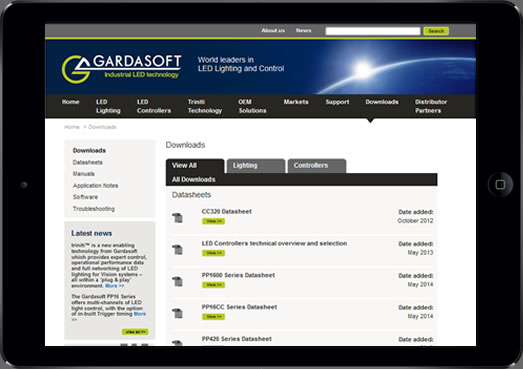
Task: Open the LED Controllers technical overview document icon
Action: [x=177, y=250]
